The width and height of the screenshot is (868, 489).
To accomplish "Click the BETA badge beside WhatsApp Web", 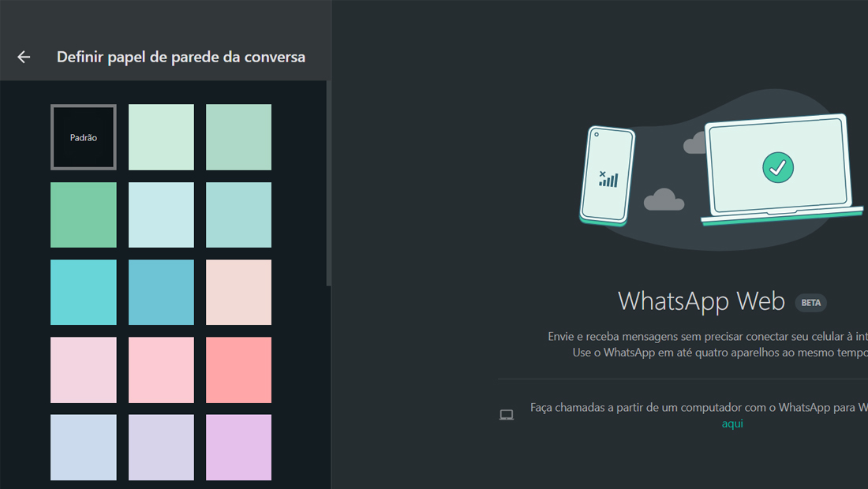I will tap(811, 303).
